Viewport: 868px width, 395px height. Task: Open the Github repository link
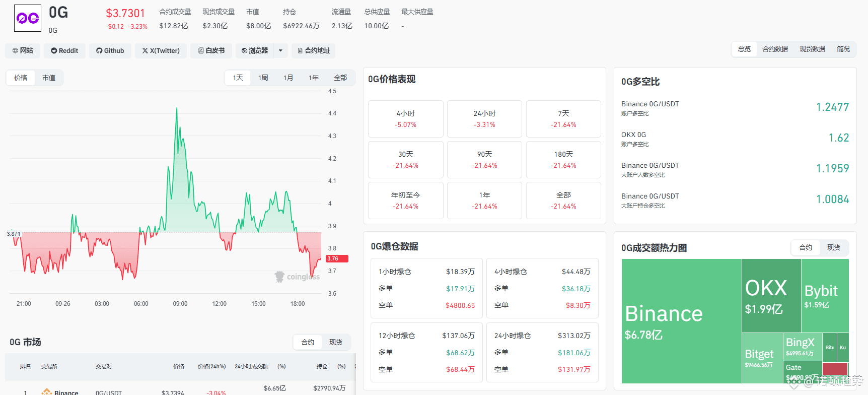(x=110, y=50)
